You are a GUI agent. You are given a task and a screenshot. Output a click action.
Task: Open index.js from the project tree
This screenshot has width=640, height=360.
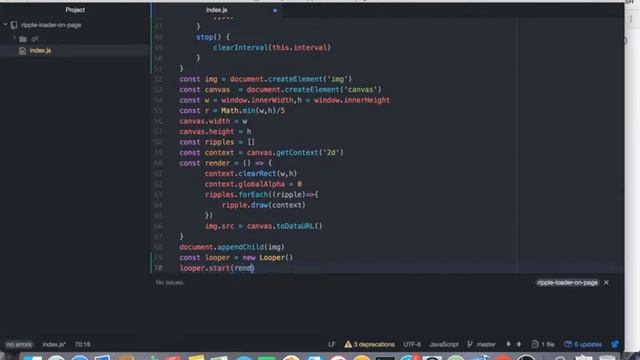(40, 51)
